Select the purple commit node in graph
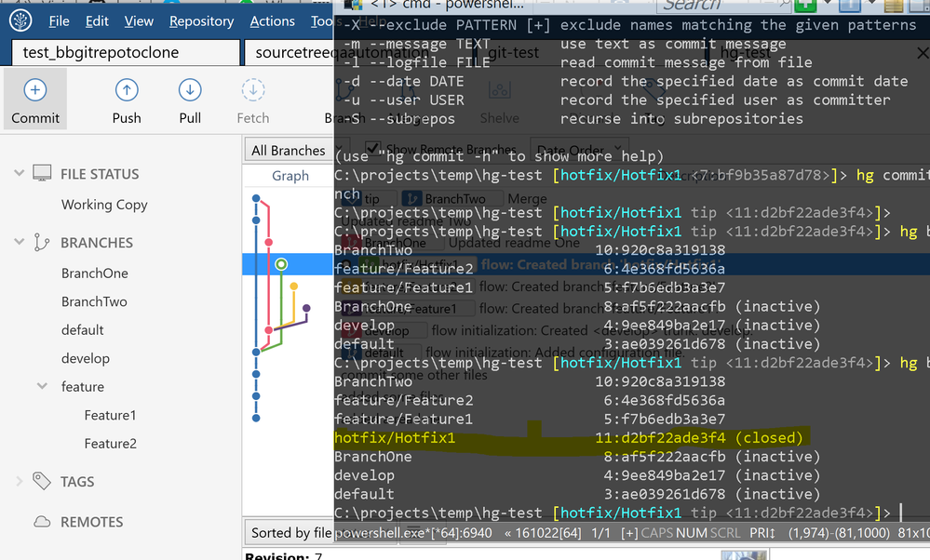Viewport: 930px width, 560px height. [x=306, y=308]
